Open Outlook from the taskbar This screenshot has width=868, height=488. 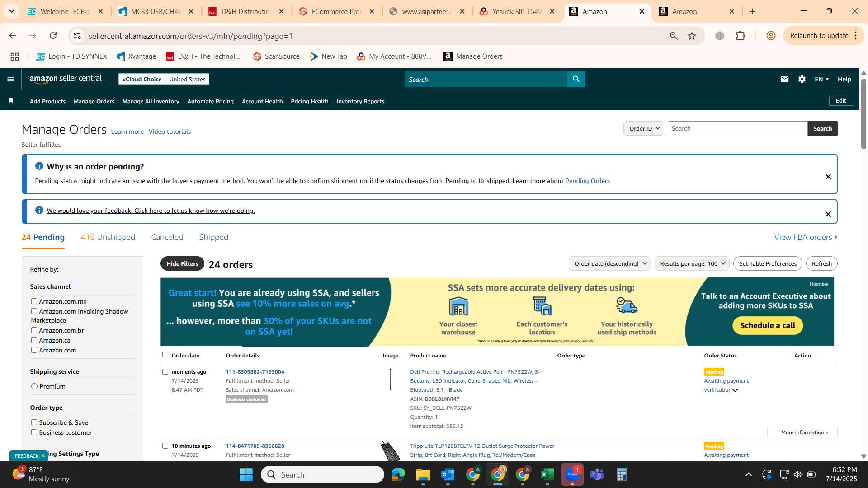coord(448,474)
